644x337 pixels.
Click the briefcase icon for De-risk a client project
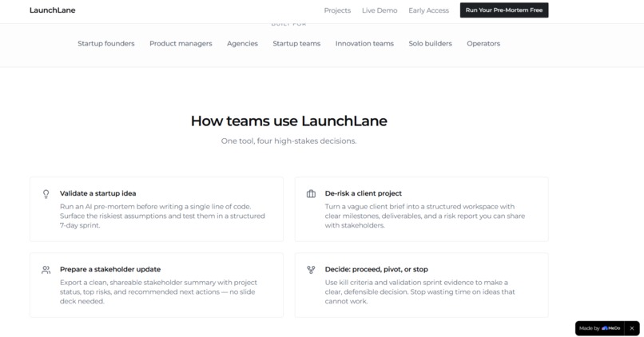point(311,194)
